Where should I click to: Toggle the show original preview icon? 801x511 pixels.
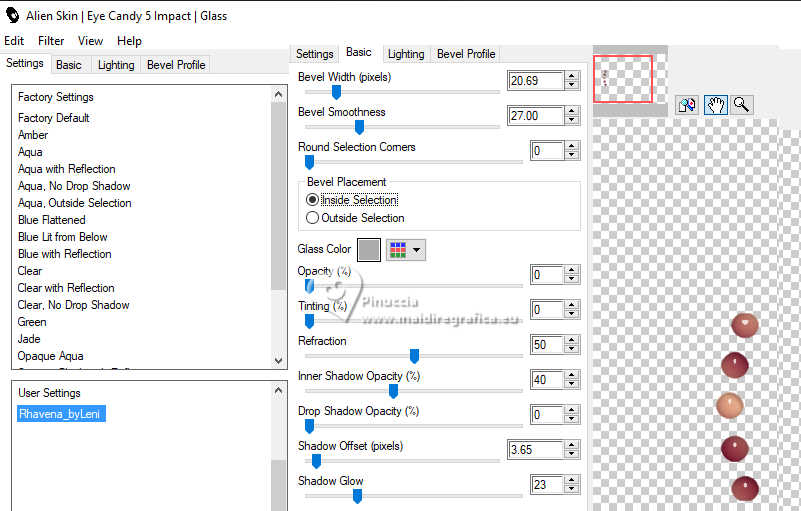click(687, 105)
